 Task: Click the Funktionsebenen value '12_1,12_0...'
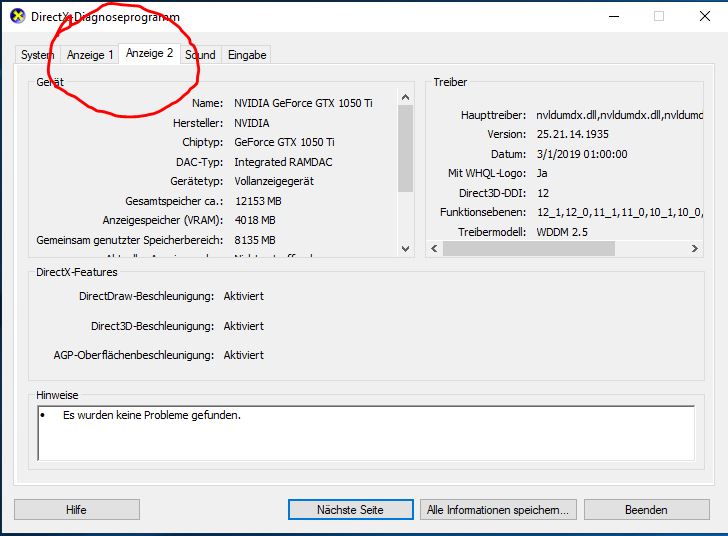coord(620,212)
